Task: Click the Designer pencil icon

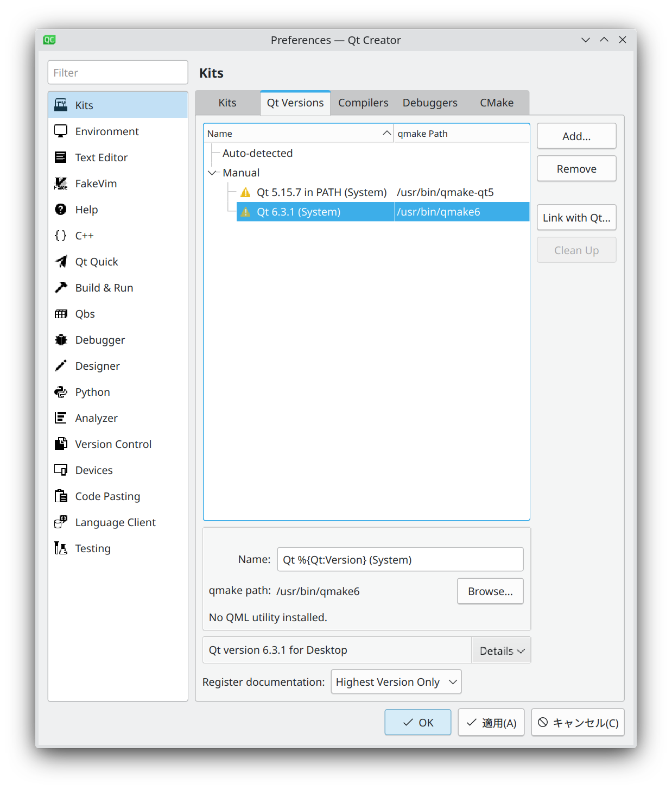Action: [x=61, y=365]
